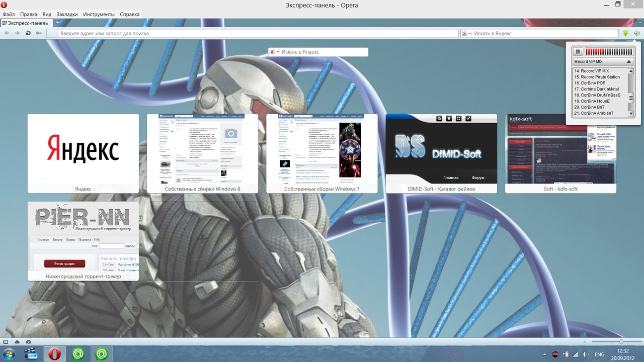The image size is (644, 362).
Task: Add a new speed dial entry
Action: tap(202, 241)
